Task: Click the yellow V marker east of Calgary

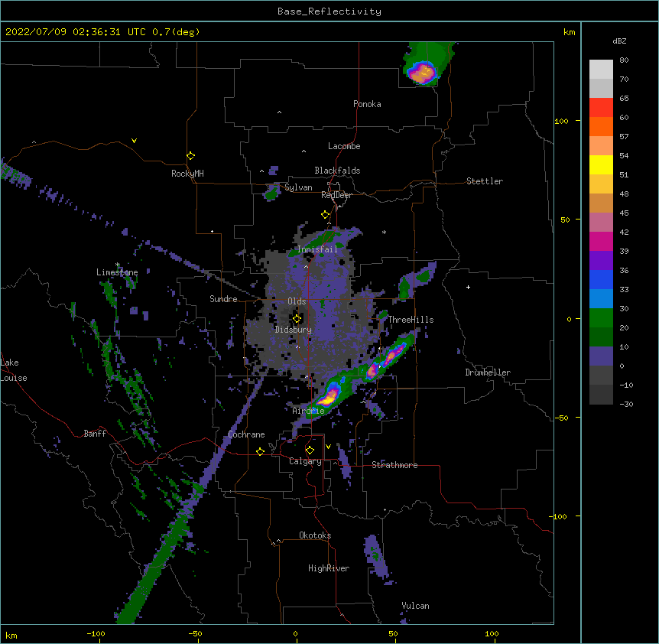Action: [x=328, y=447]
